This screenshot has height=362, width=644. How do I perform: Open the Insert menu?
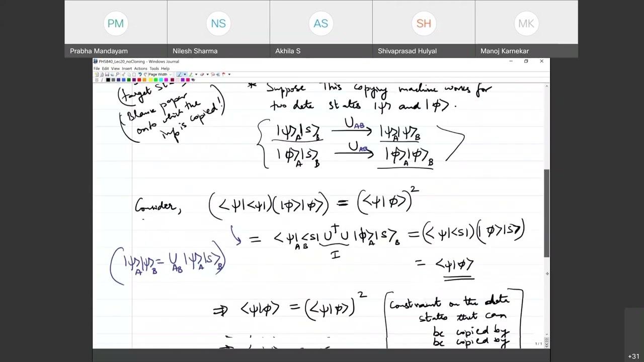127,68
